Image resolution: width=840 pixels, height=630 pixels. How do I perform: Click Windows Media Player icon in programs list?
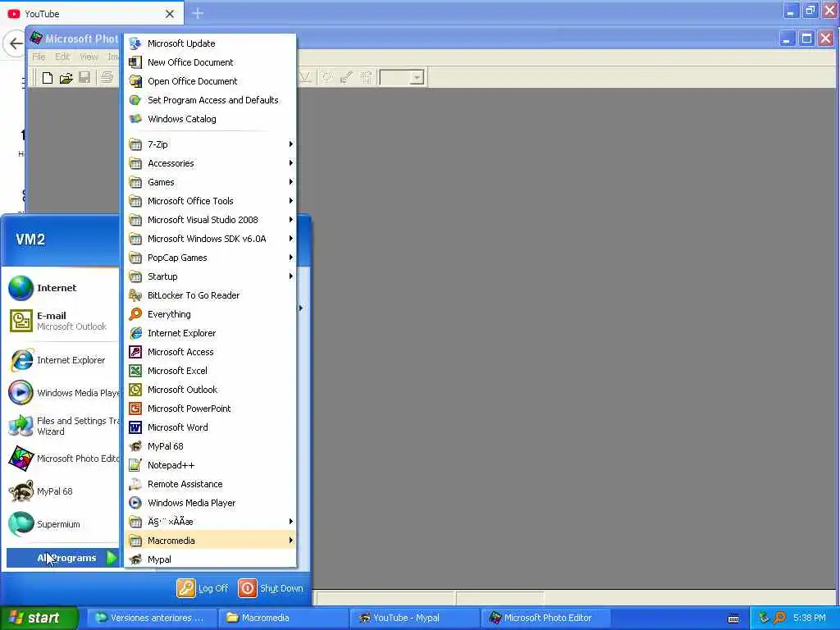(135, 503)
